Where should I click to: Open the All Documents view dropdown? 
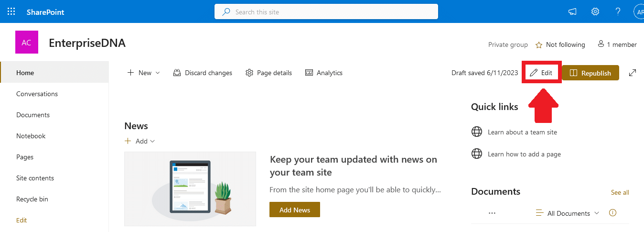click(567, 213)
